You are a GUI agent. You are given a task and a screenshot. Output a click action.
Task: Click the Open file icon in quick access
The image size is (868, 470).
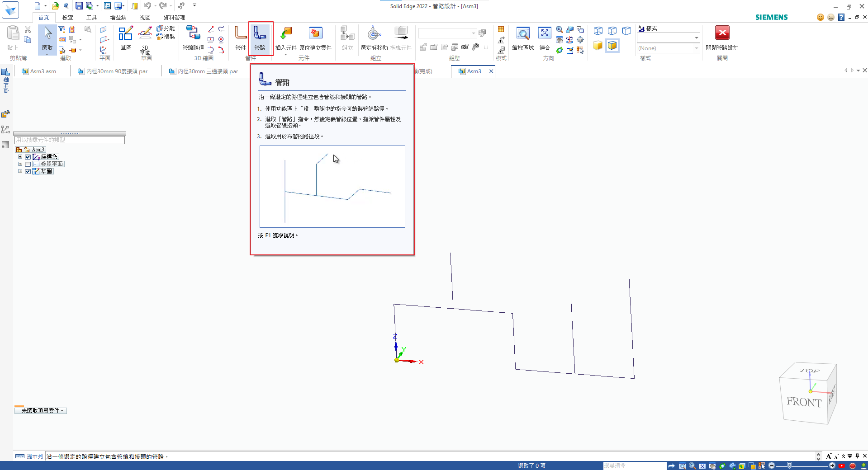[x=55, y=6]
